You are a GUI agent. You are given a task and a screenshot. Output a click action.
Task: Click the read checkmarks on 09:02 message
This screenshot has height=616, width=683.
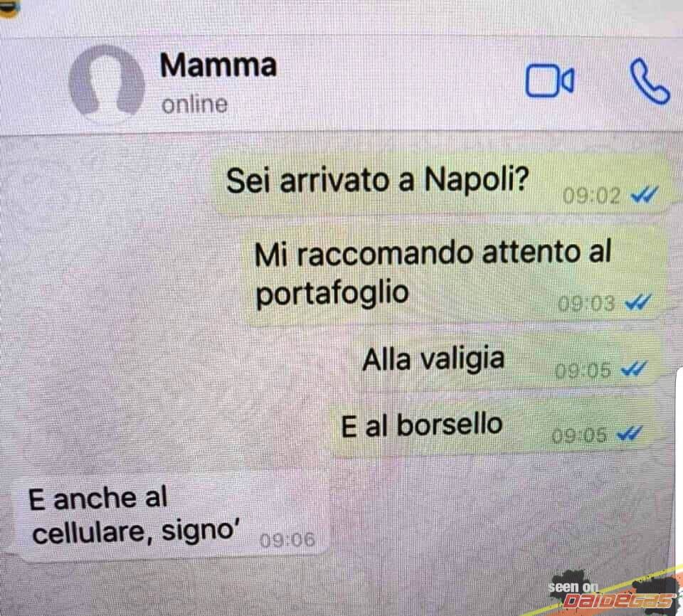(644, 196)
